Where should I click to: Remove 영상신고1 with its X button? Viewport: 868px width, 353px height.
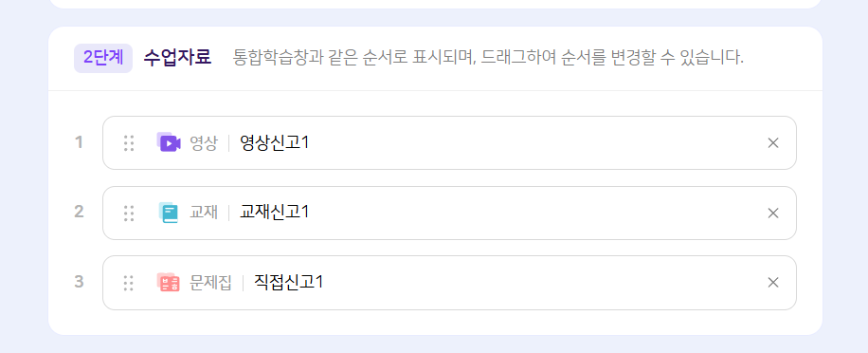773,143
